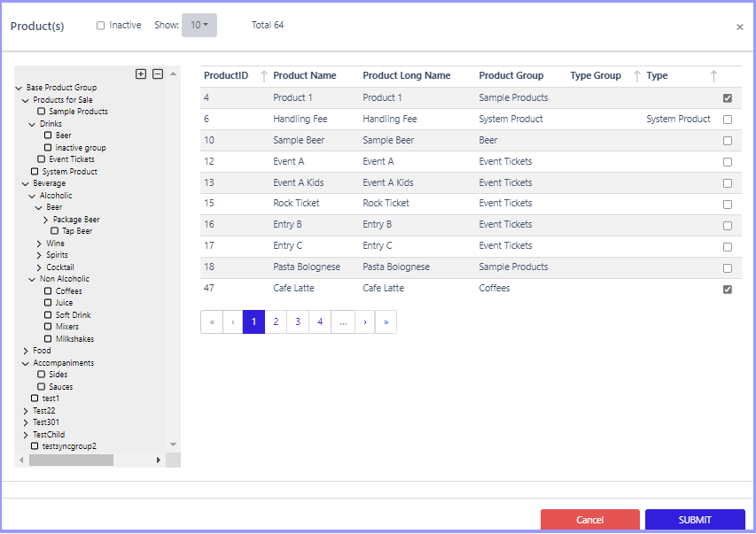Go to page 2

point(276,322)
